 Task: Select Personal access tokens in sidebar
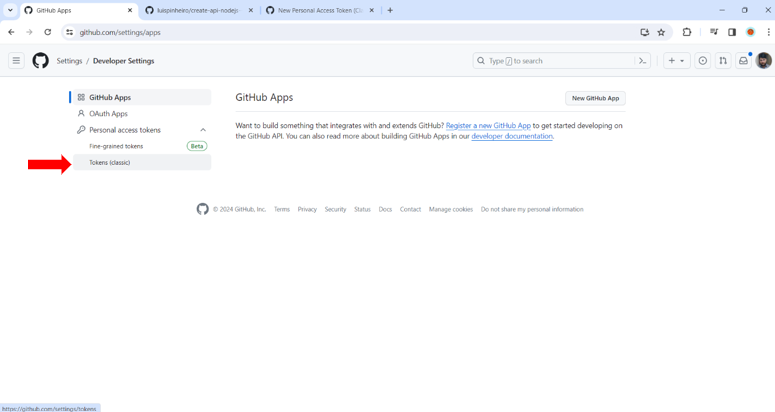(142, 130)
